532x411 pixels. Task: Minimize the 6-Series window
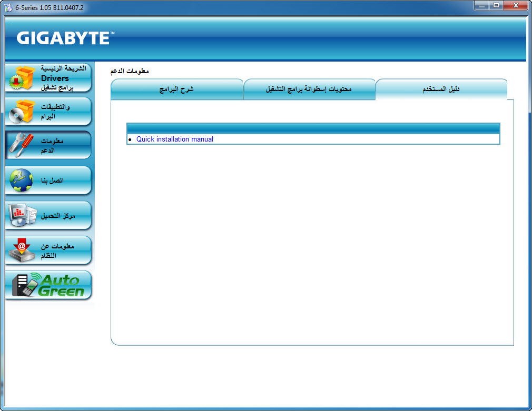tap(481, 6)
